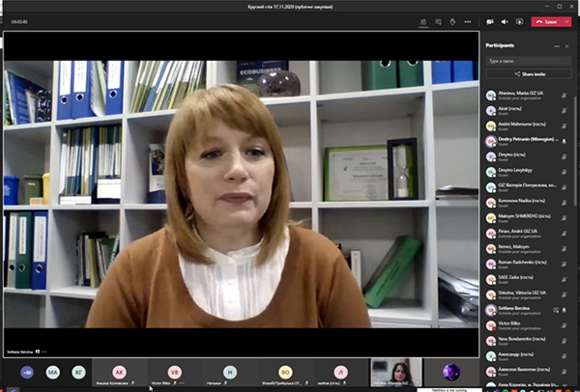580x392 pixels.
Task: Close the Participants panel
Action: click(x=567, y=46)
